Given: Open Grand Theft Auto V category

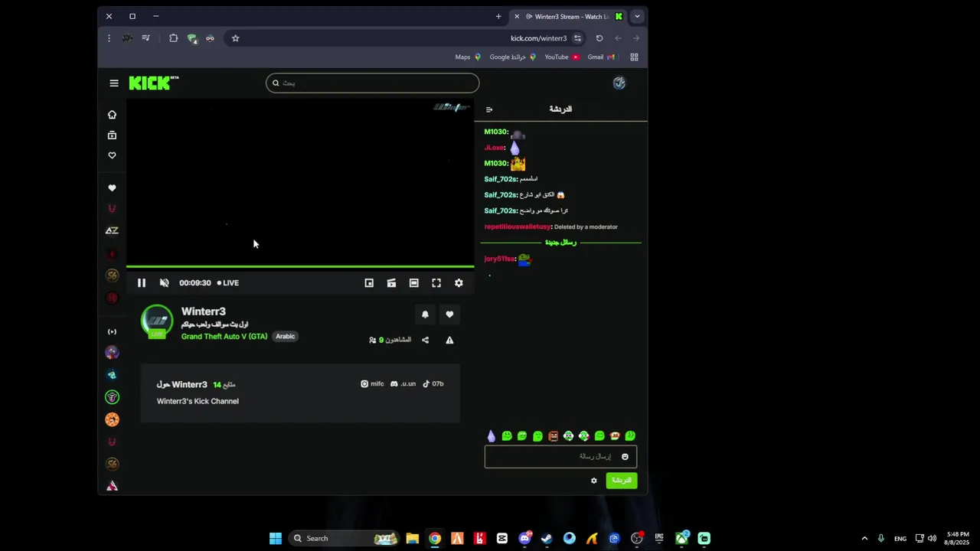Looking at the screenshot, I should [224, 337].
